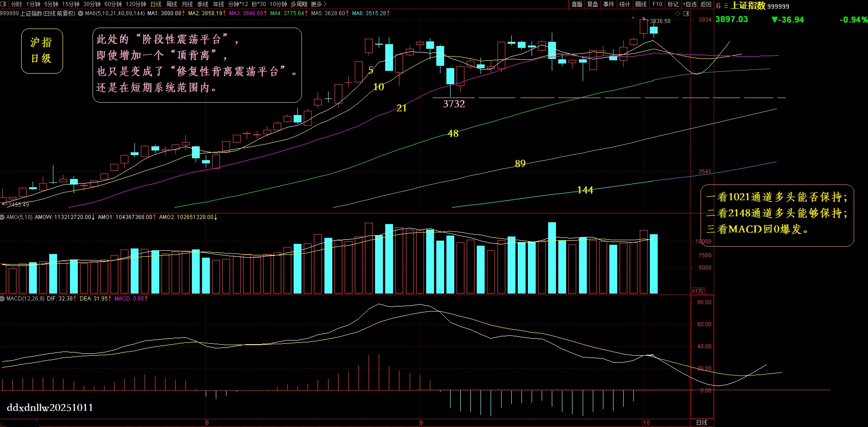
Task: Switch to the 周线 weekly chart tab
Action: coord(172,4)
